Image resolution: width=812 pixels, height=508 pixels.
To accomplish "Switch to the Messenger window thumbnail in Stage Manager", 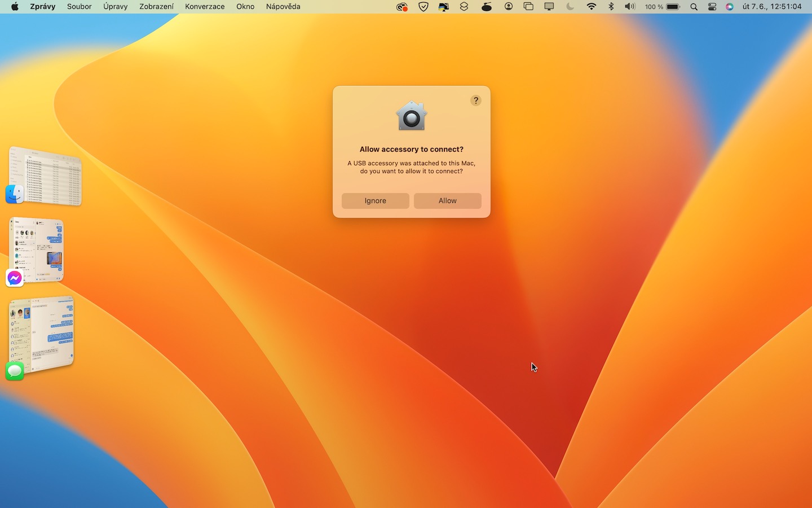I will 37,249.
